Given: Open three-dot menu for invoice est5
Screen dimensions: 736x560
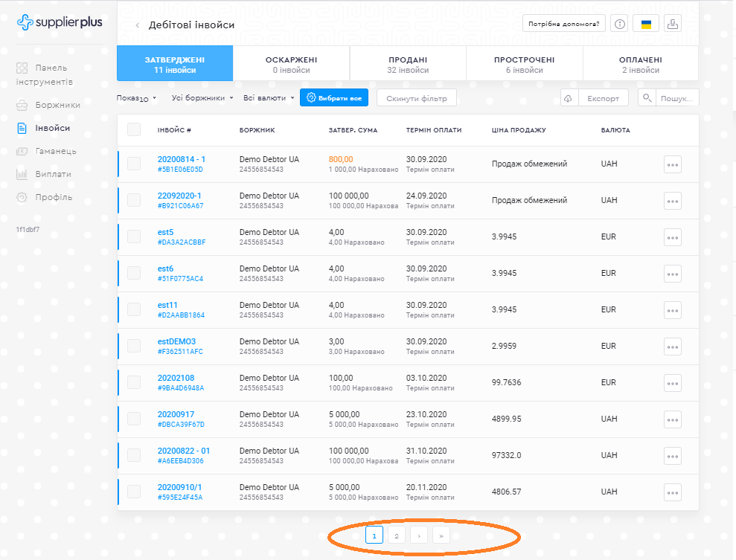Looking at the screenshot, I should point(672,237).
